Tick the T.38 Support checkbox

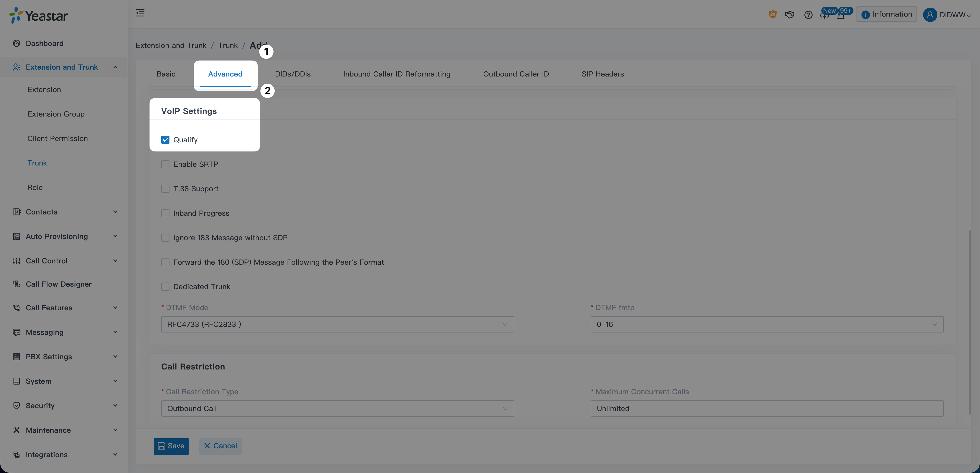[165, 189]
